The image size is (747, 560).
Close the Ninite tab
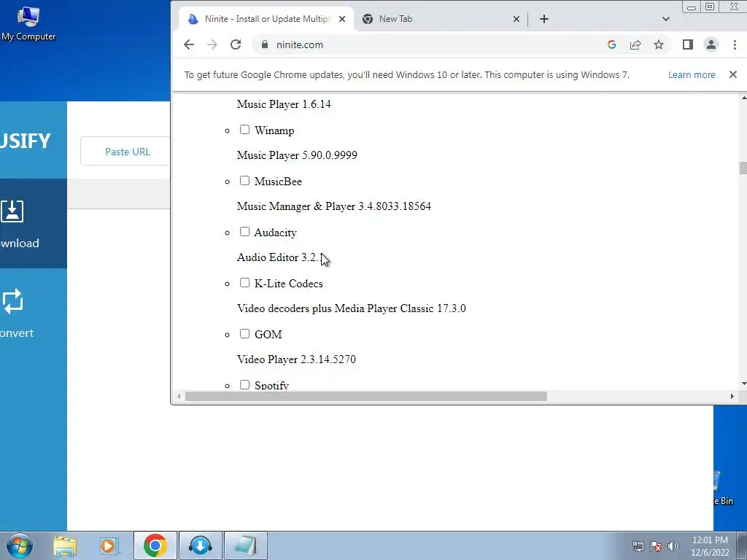point(342,19)
